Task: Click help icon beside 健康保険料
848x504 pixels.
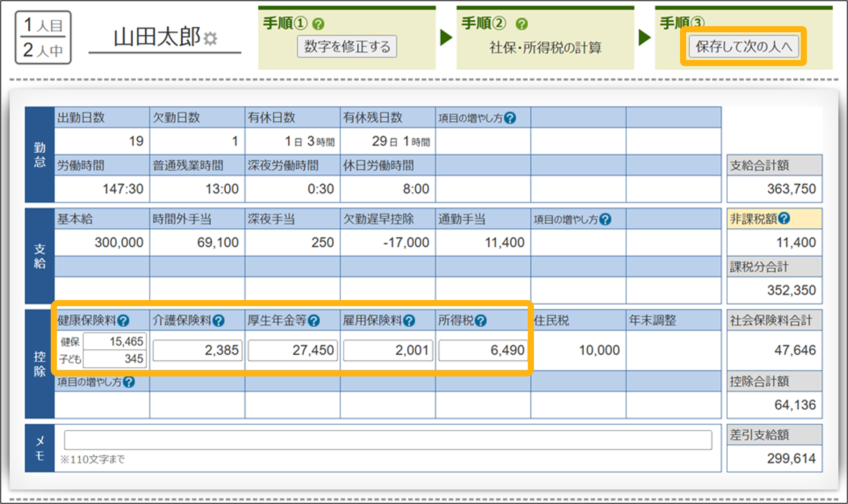Action: pos(123,320)
